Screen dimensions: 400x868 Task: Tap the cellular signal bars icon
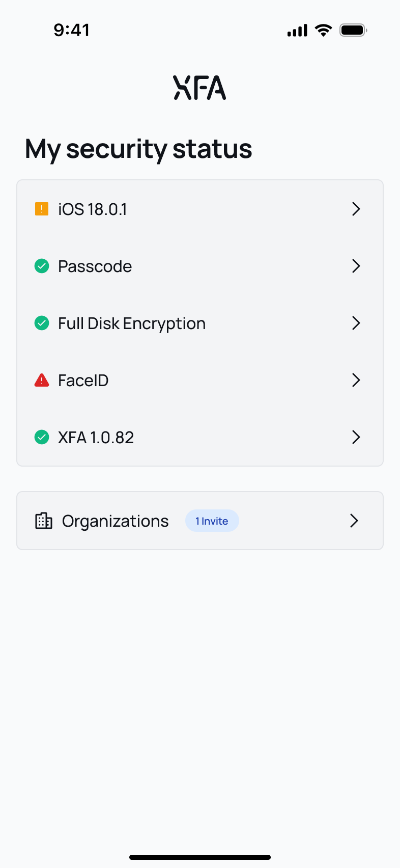(297, 31)
